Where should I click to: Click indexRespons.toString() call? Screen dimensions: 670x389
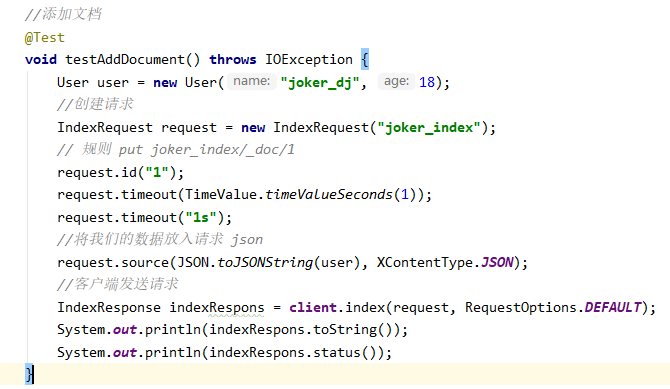pos(304,330)
